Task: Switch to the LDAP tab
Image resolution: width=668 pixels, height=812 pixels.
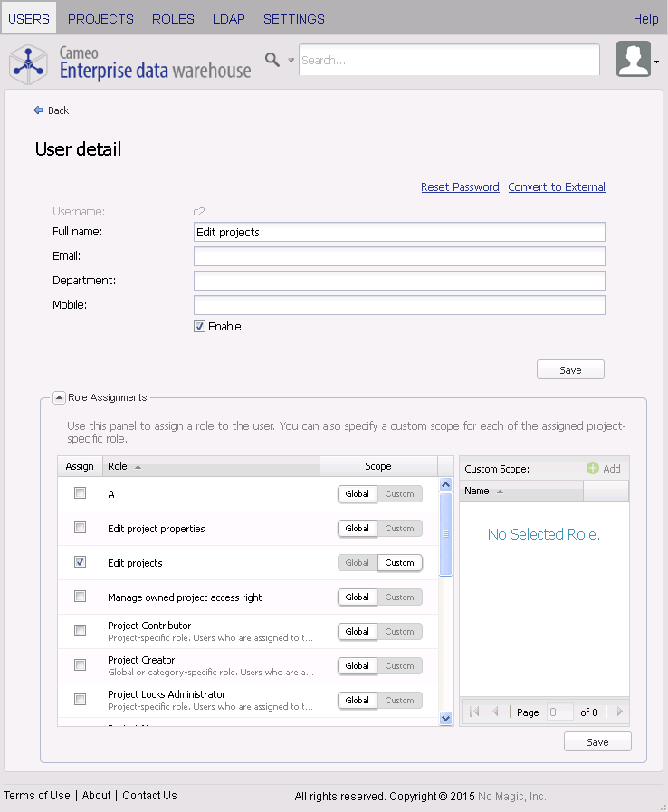Action: (x=229, y=19)
